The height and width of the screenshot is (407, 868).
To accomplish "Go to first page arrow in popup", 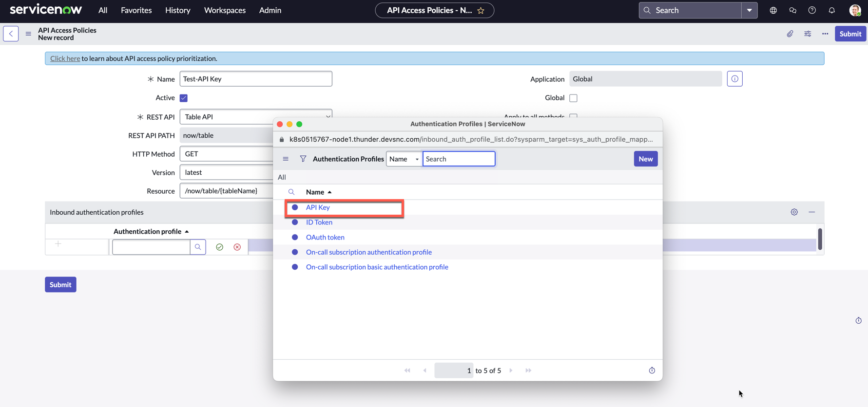I will (x=407, y=370).
